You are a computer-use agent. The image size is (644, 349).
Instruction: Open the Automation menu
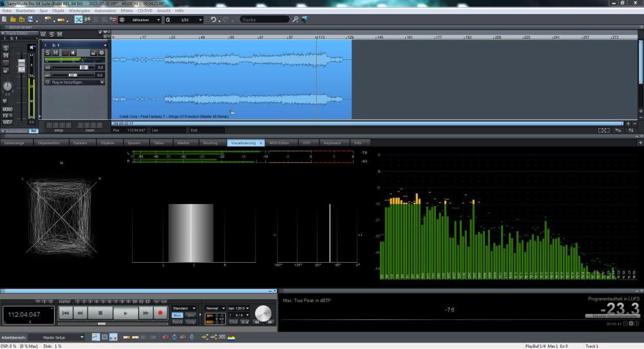tap(105, 11)
